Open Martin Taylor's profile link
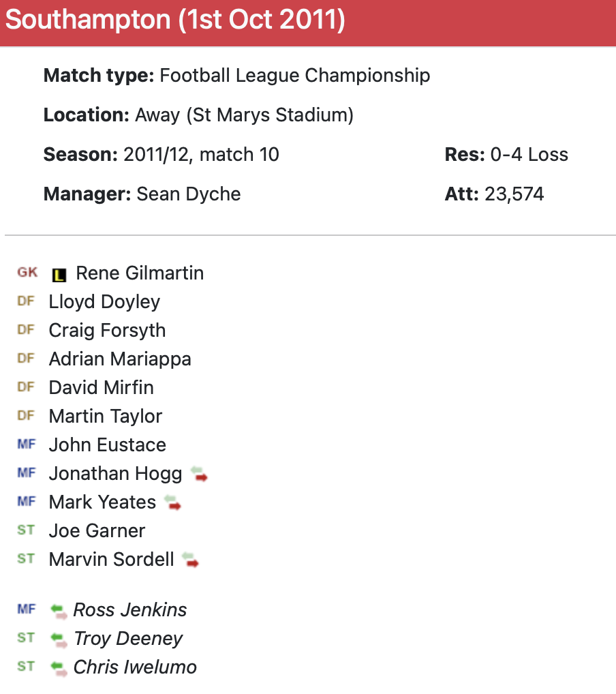The image size is (616, 694). pyautogui.click(x=106, y=417)
